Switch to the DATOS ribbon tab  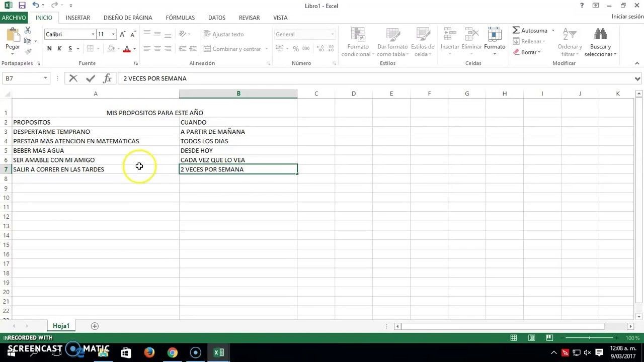(217, 18)
